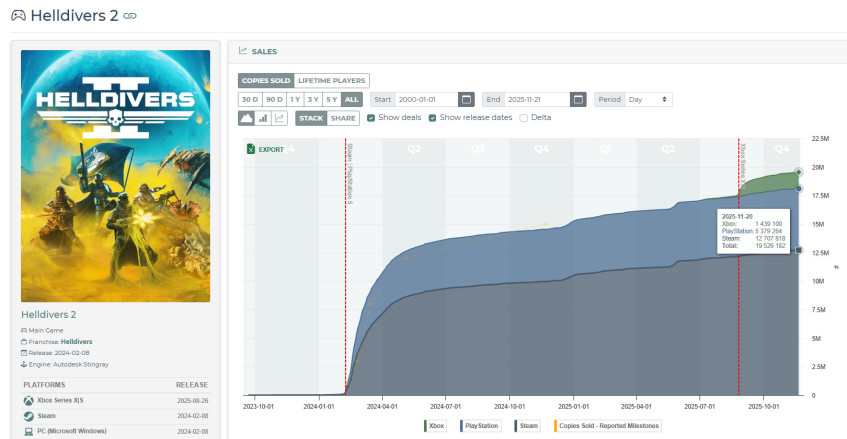Click the Excel Export icon

(x=251, y=149)
